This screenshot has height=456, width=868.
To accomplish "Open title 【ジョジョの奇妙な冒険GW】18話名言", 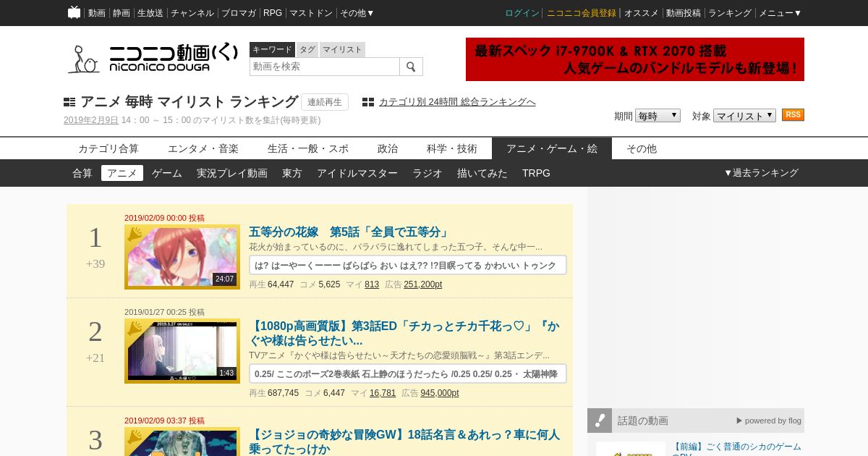I will coord(404,442).
